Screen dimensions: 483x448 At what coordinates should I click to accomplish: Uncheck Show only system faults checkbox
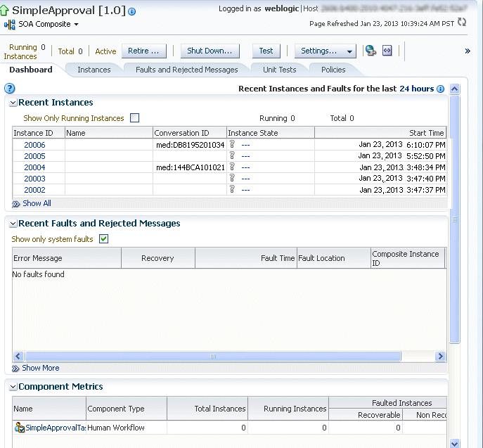click(x=103, y=239)
